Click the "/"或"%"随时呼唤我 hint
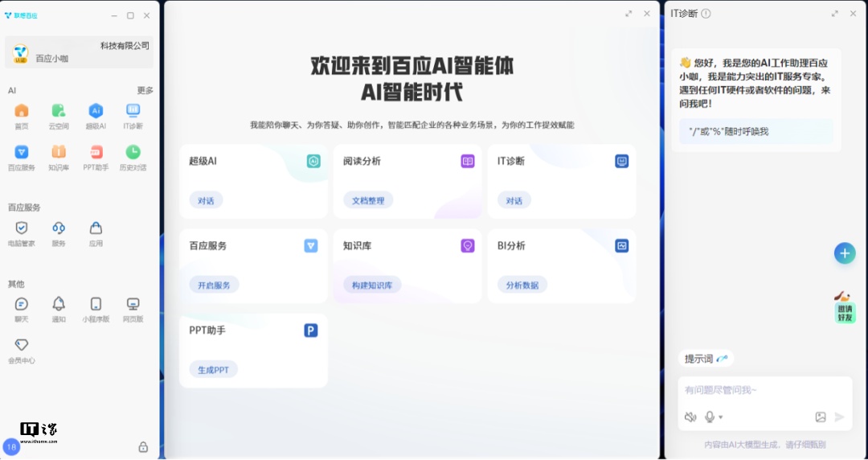868x460 pixels. click(756, 132)
